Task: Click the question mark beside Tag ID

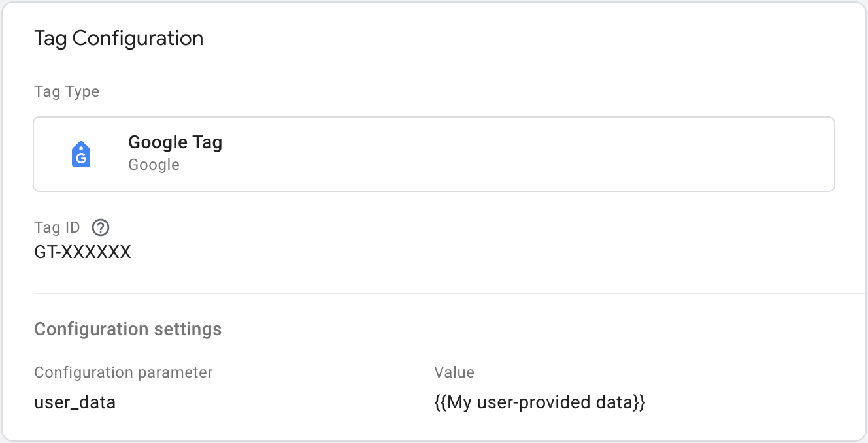Action: click(x=99, y=227)
